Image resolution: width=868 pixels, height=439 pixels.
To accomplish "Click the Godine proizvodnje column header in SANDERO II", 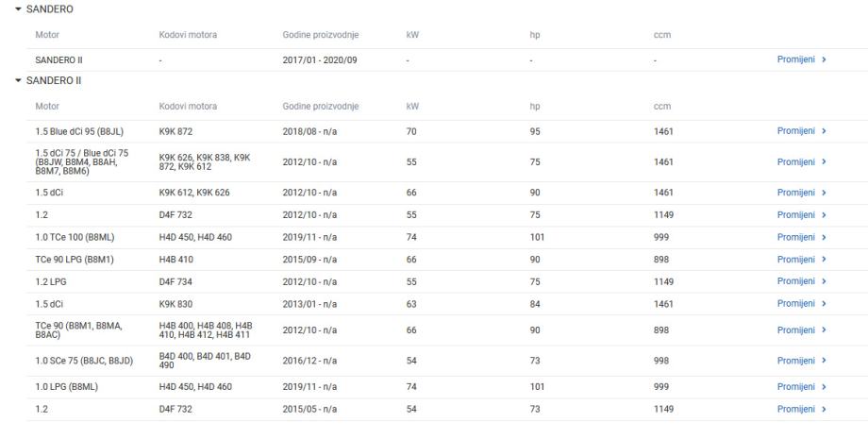I will [x=320, y=106].
